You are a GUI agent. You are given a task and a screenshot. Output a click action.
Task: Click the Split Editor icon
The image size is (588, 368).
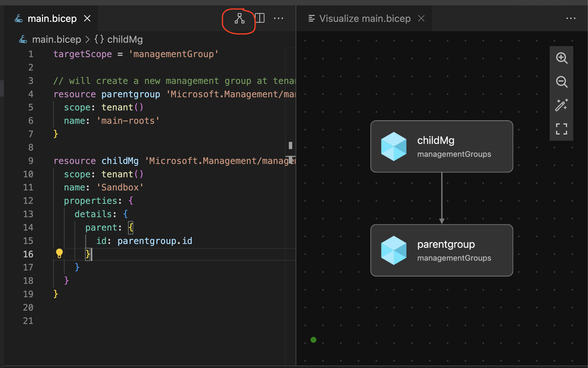[260, 18]
